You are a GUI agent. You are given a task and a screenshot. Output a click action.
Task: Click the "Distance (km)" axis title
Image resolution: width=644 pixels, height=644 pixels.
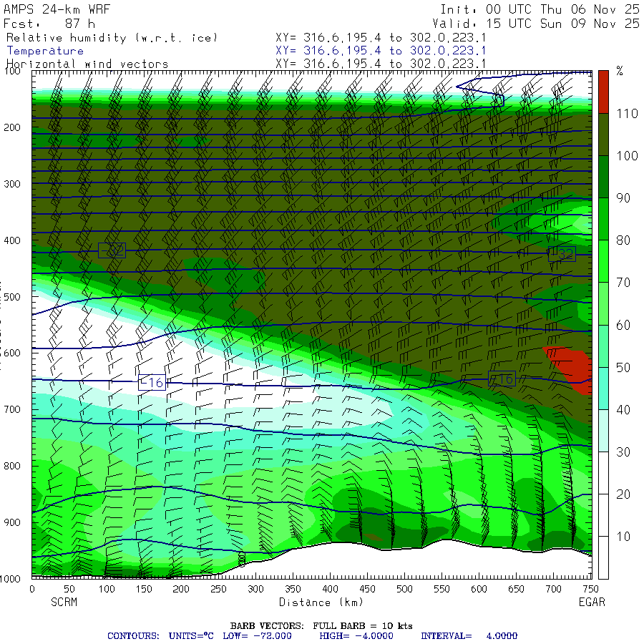(x=321, y=602)
